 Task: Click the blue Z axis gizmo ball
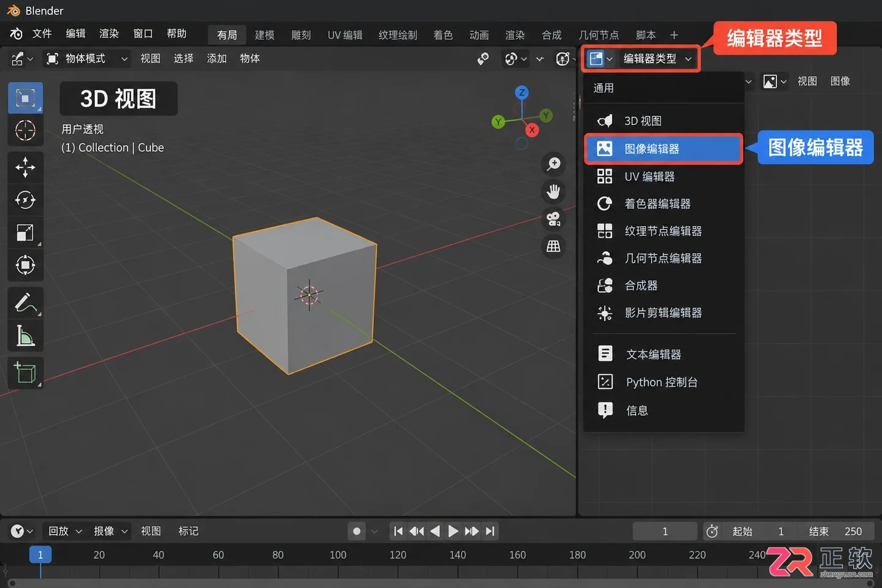point(522,92)
